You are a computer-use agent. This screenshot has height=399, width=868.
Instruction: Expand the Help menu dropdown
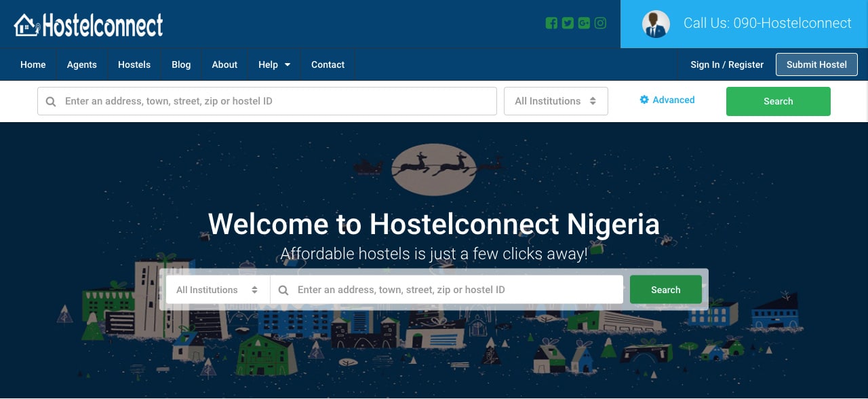point(274,64)
